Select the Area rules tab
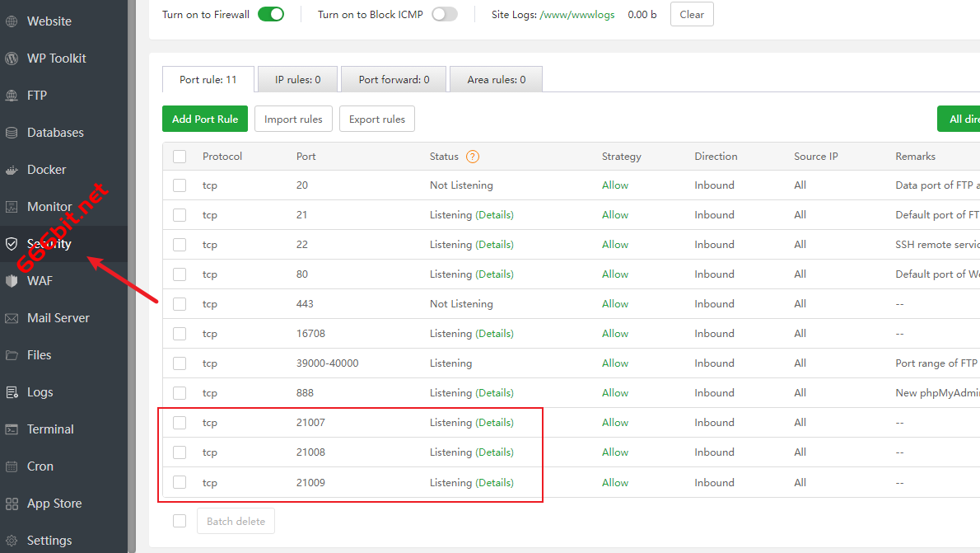The image size is (980, 553). pyautogui.click(x=497, y=80)
